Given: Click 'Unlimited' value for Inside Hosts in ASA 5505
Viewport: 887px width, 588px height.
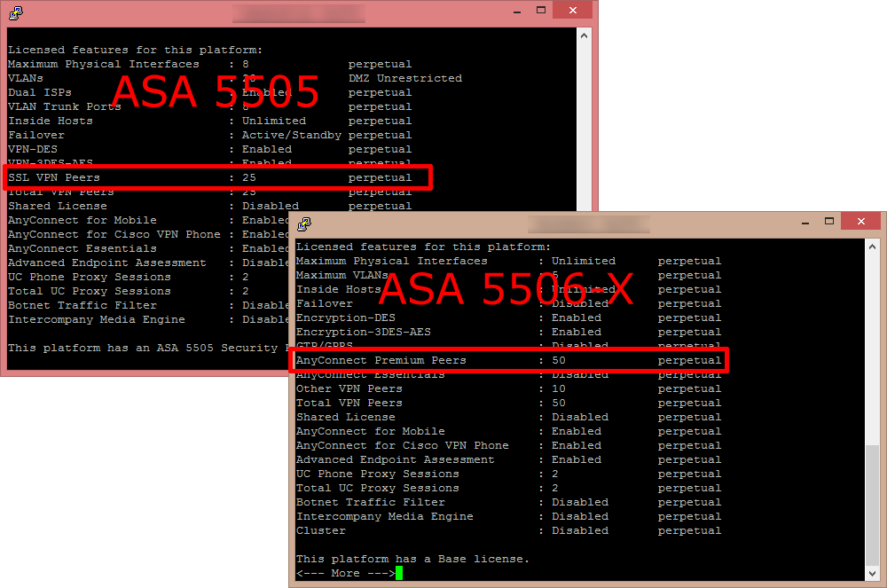Looking at the screenshot, I should [274, 121].
